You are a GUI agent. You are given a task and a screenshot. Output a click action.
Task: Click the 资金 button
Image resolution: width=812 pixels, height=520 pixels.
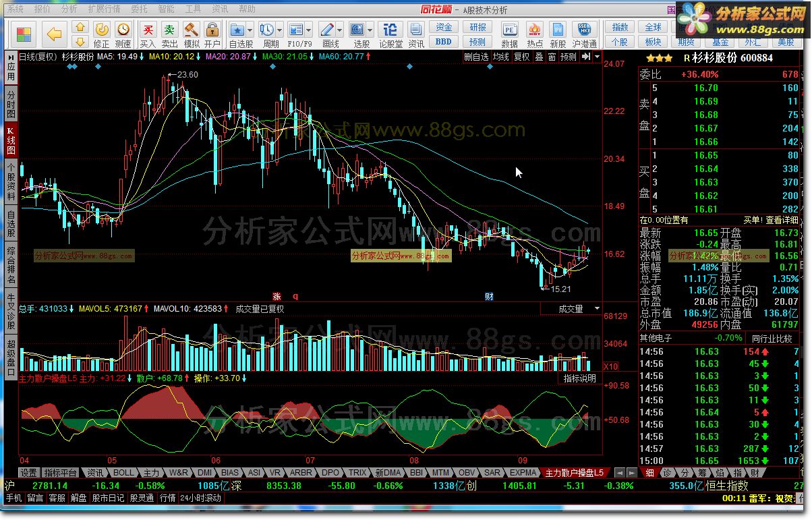444,28
